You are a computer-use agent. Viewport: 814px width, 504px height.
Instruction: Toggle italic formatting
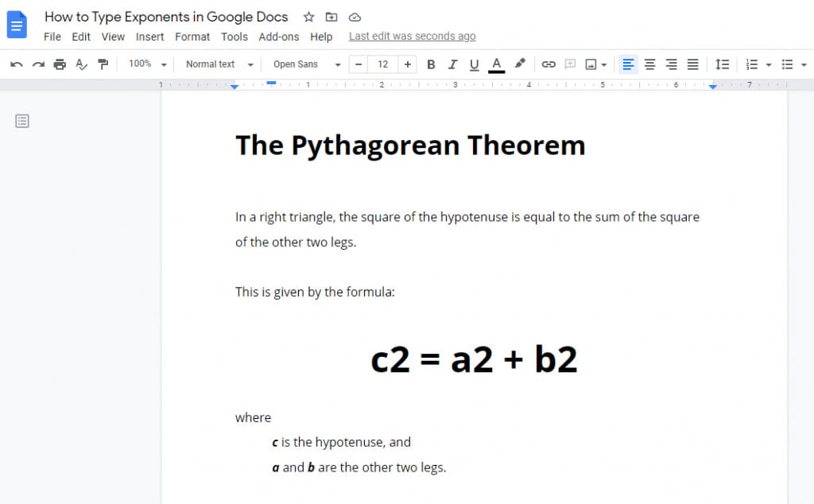[452, 64]
